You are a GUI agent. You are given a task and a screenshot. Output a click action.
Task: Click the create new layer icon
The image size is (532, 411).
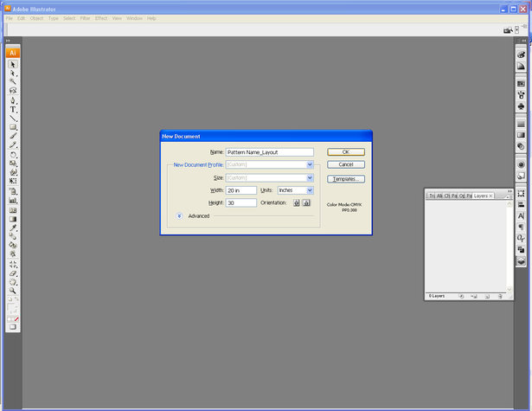point(487,296)
